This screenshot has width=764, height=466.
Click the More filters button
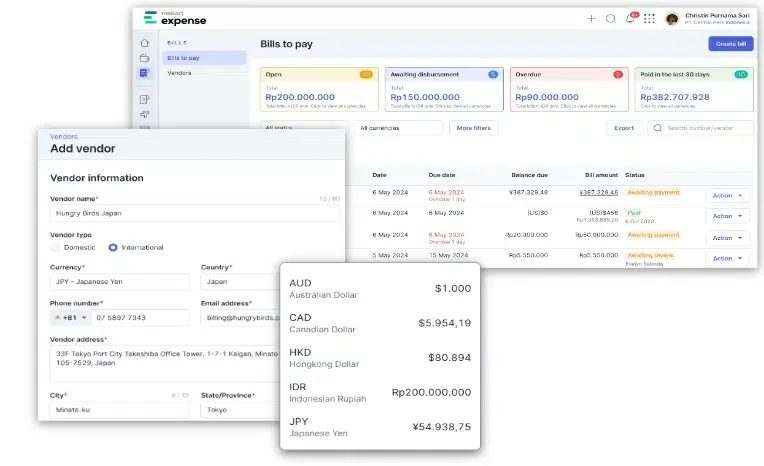coord(474,128)
